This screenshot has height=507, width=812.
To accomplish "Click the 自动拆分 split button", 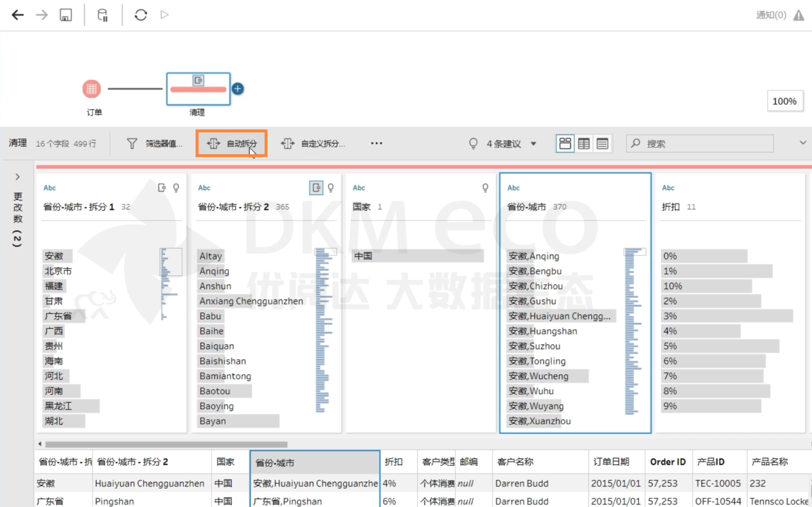I will click(232, 143).
